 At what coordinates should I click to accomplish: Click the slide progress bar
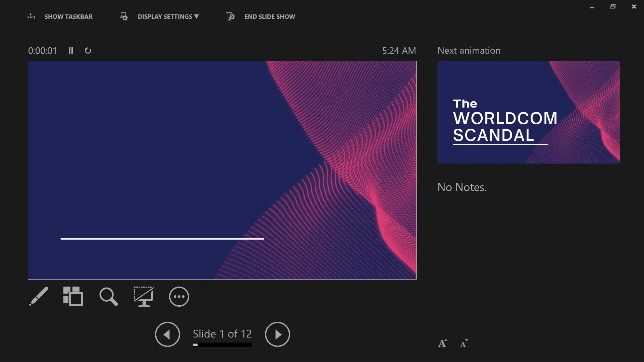222,345
